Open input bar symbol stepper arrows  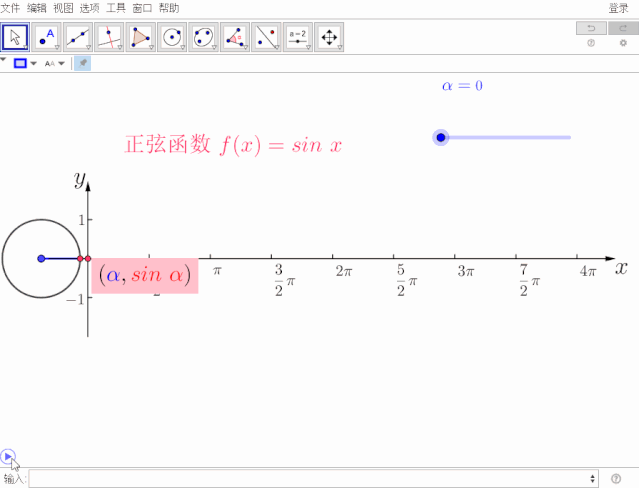pos(592,478)
